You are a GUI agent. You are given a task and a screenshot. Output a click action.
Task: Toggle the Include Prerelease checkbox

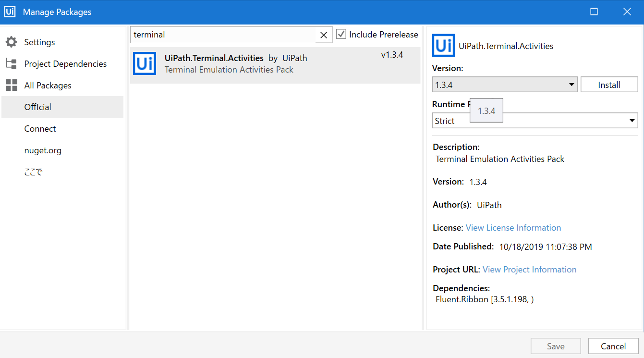(341, 34)
